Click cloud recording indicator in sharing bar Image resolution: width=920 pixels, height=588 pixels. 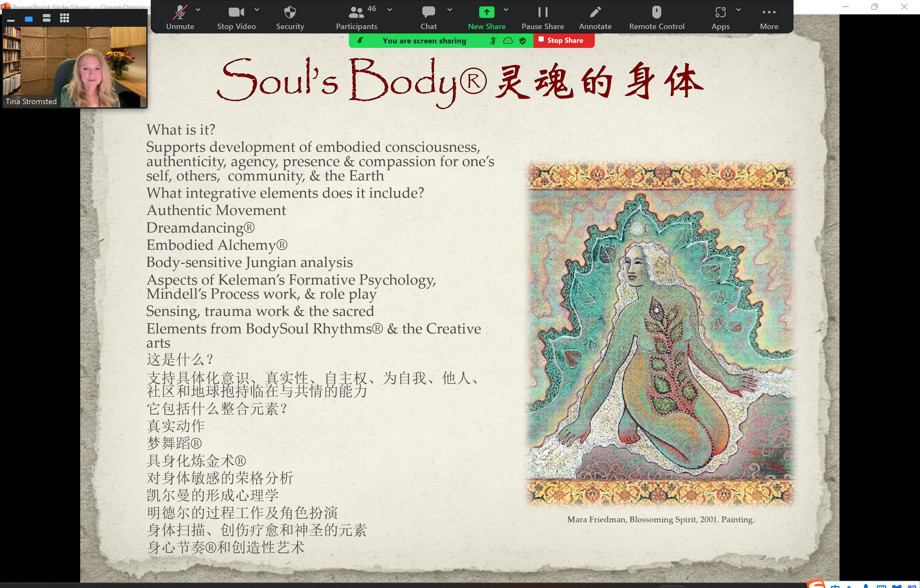coord(508,41)
